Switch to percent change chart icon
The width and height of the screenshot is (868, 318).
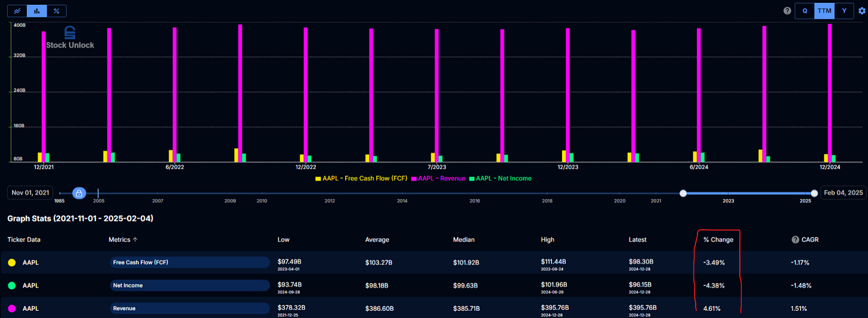57,11
